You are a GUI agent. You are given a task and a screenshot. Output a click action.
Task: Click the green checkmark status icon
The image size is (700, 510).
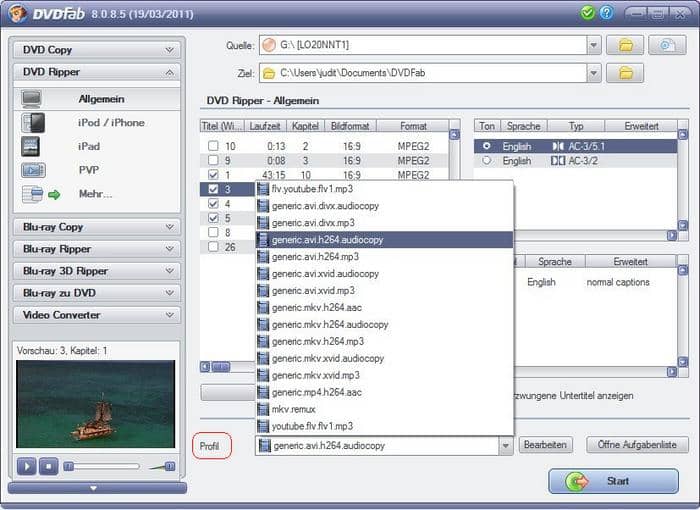click(x=588, y=13)
